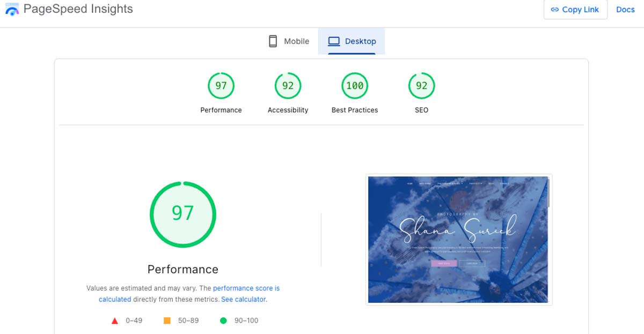
Task: Switch to the Mobile tab
Action: pos(288,41)
